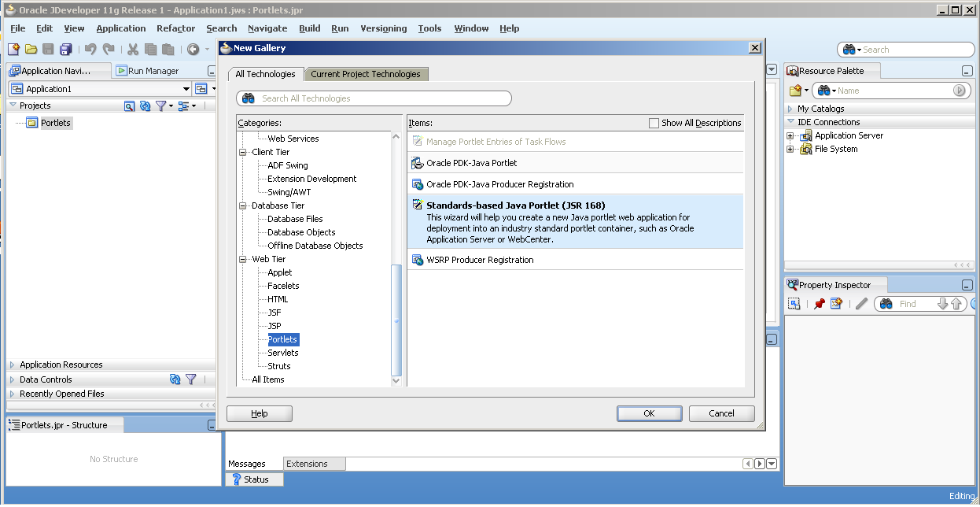The image size is (980, 507).
Task: Click the Cut scissors toolbar icon
Action: (x=132, y=50)
